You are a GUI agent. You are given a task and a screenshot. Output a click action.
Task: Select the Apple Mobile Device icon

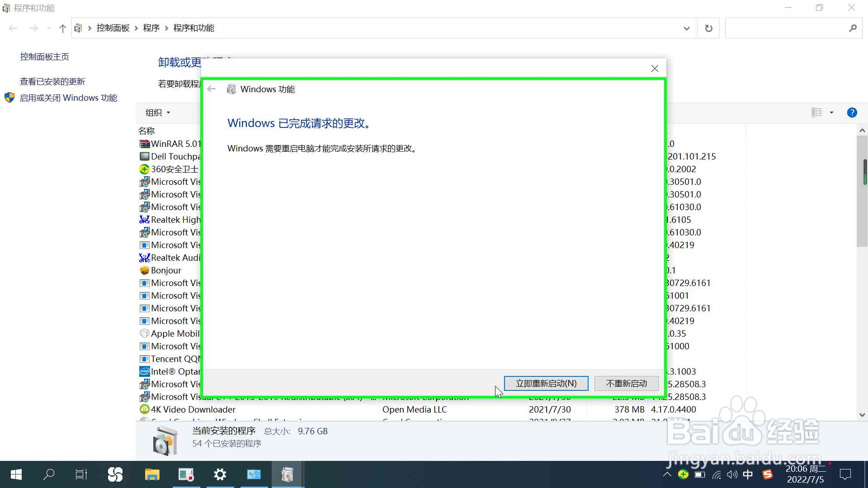(145, 333)
